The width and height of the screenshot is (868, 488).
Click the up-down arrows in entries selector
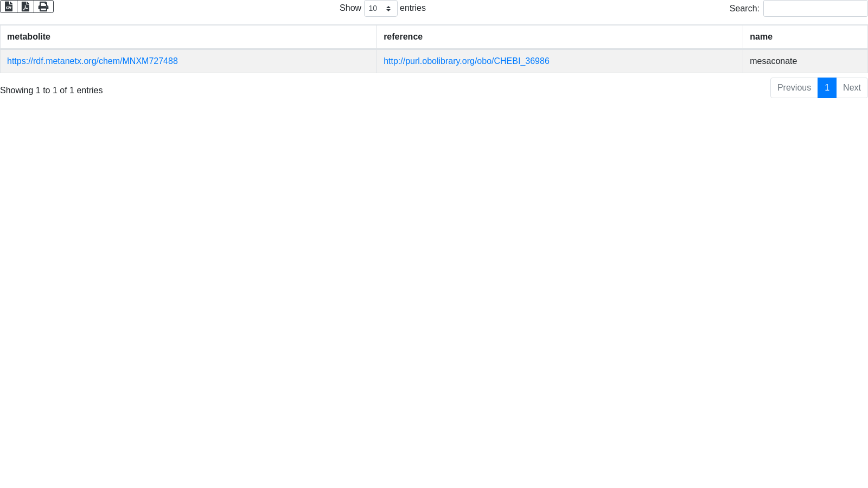point(388,9)
